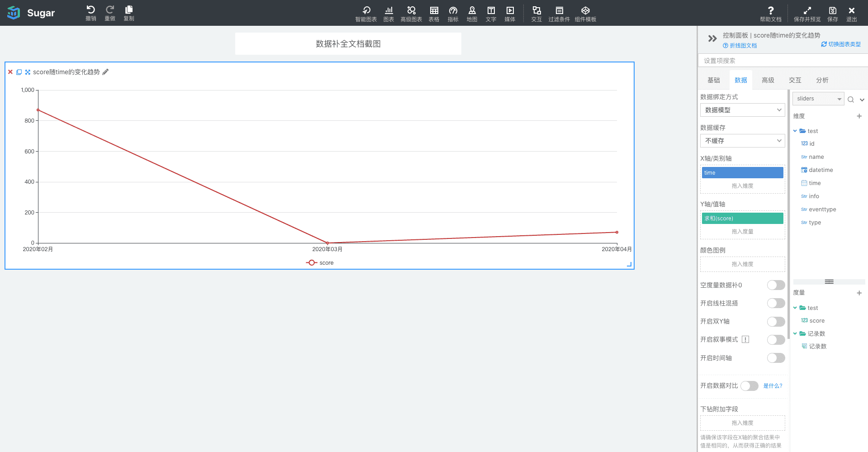Select the 文字 text icon
Viewport: 868px width, 452px height.
491,14
